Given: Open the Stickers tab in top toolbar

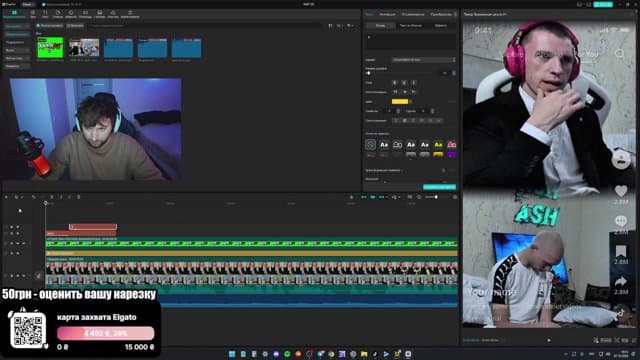Looking at the screenshot, I should coord(58,14).
